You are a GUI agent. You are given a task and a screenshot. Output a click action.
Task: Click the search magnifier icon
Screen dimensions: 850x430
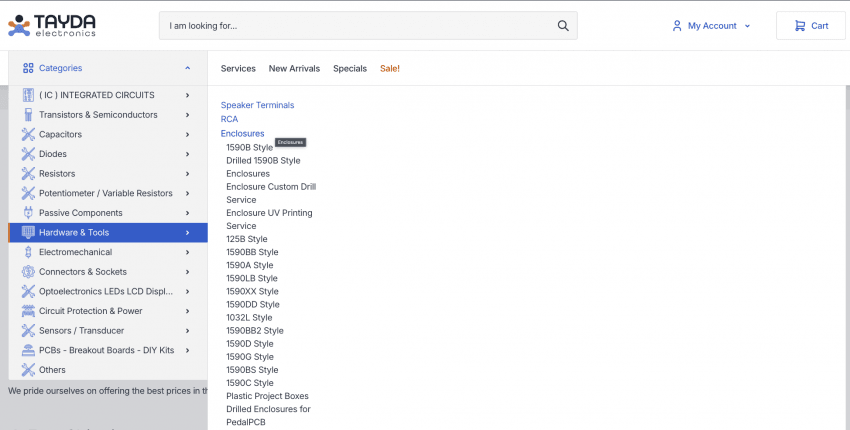click(563, 26)
